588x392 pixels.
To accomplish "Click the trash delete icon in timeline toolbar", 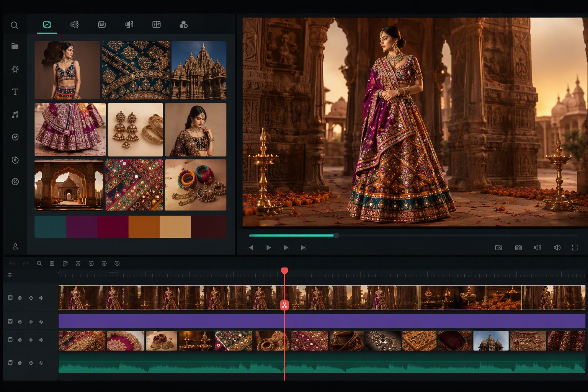I will [52, 263].
